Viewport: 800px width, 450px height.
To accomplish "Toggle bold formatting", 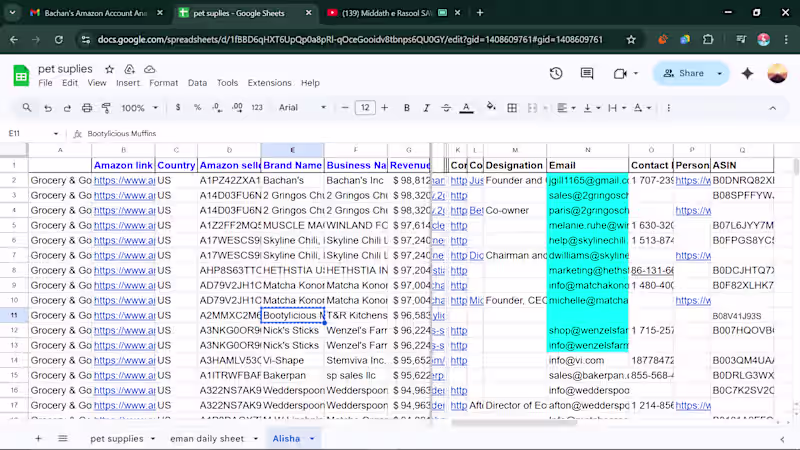I will [x=407, y=108].
